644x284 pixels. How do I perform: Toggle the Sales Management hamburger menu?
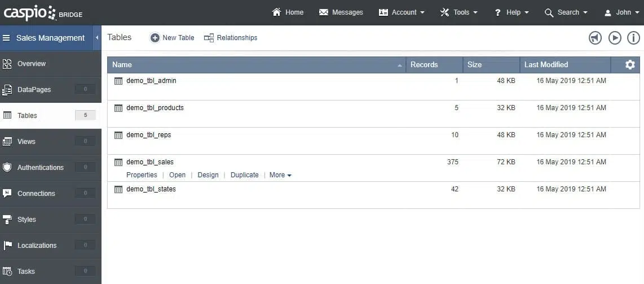7,38
